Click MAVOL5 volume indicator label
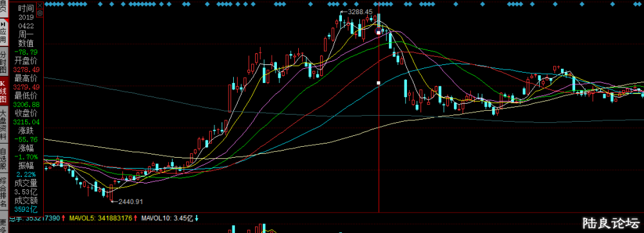644x233 pixels. pos(100,218)
